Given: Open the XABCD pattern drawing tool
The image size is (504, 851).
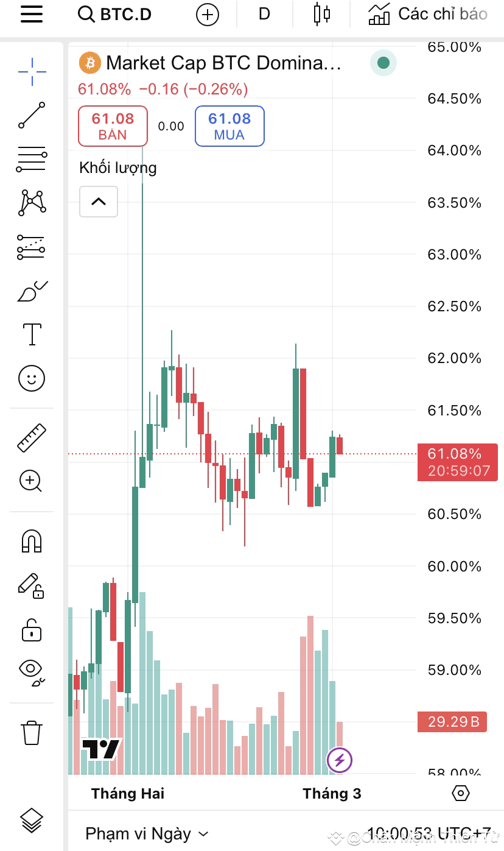Looking at the screenshot, I should point(32,202).
